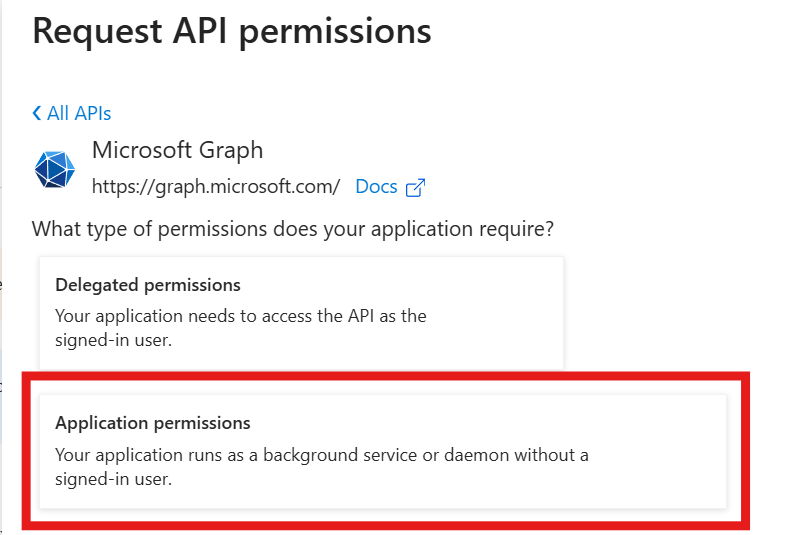Click the Delegated permissions heading
The image size is (790, 535).
(x=148, y=286)
